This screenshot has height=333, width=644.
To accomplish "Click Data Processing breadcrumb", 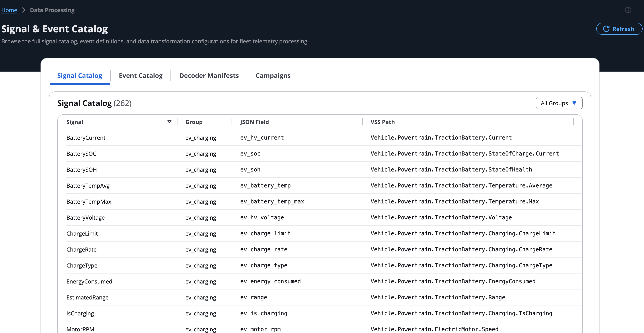I will 52,10.
